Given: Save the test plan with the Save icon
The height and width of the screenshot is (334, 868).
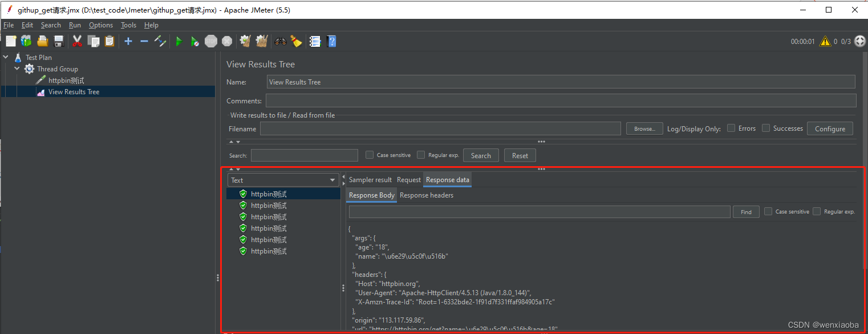Looking at the screenshot, I should (x=59, y=41).
